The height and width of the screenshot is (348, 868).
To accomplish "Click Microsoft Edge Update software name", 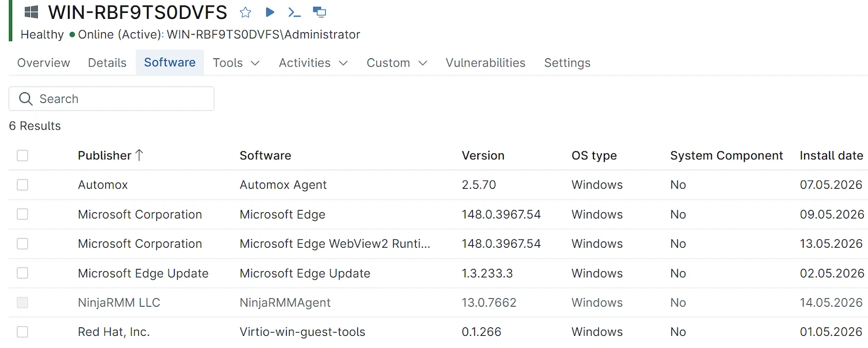I will [x=305, y=273].
